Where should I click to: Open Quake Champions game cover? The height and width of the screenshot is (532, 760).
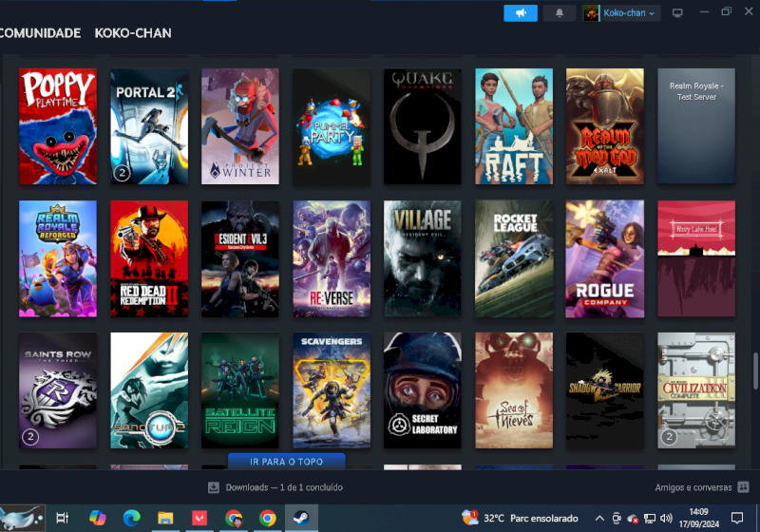[x=423, y=126]
